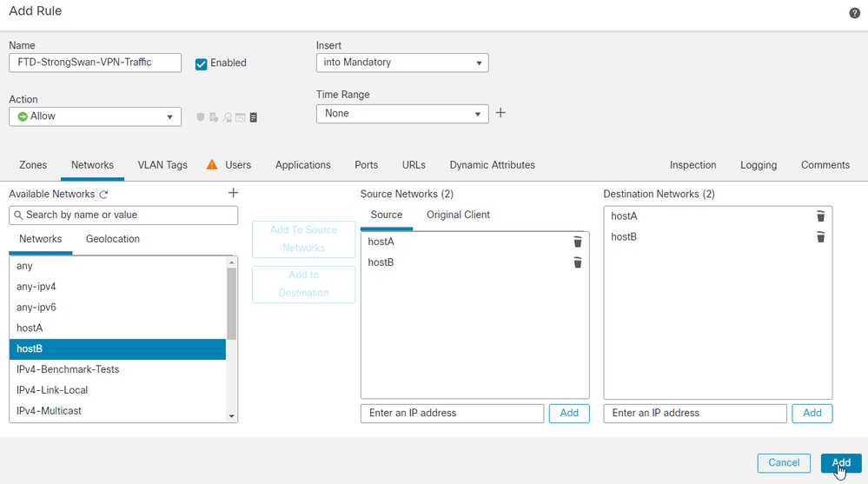Go to the Users tab

(x=238, y=165)
